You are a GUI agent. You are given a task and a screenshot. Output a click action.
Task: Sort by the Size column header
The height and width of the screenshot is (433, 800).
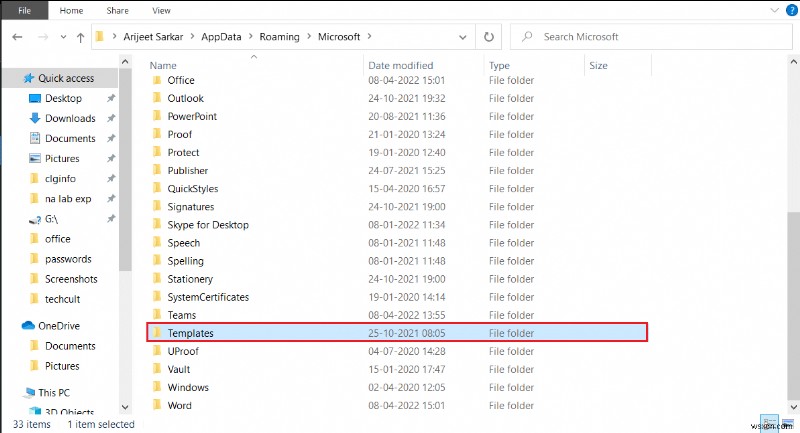pos(598,65)
